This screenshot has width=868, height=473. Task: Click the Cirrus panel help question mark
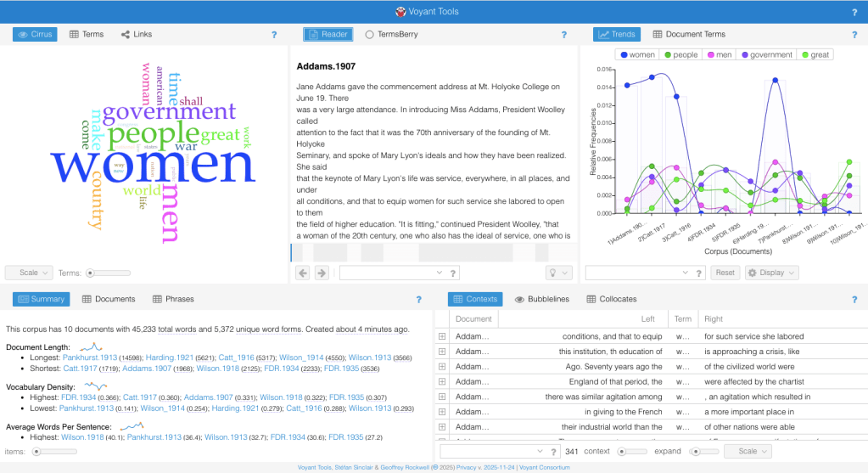(x=274, y=35)
